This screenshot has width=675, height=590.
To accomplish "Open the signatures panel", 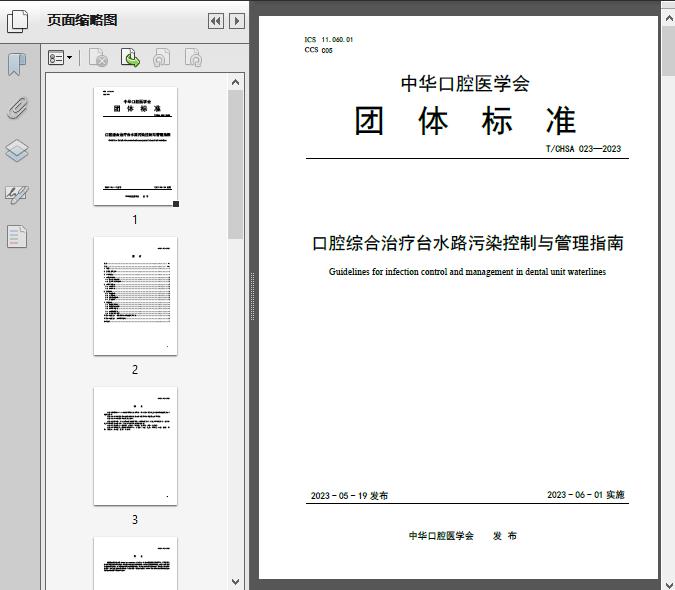I will click(17, 195).
